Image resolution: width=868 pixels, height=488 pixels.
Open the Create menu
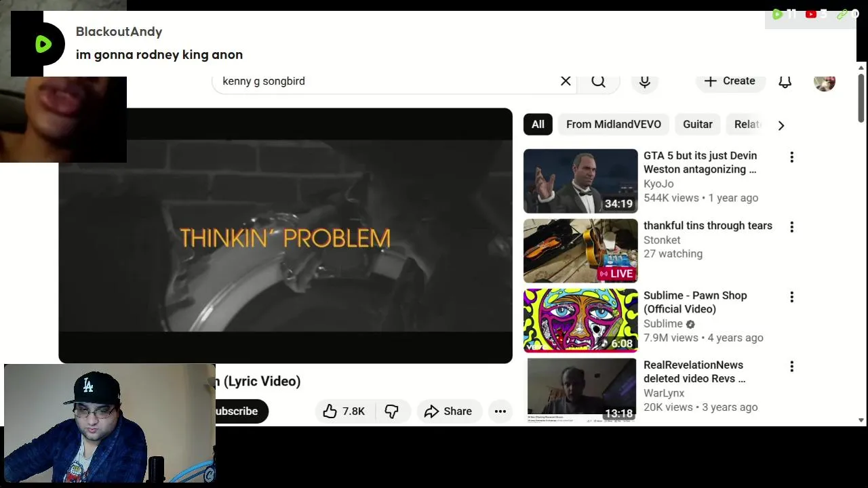pyautogui.click(x=730, y=81)
